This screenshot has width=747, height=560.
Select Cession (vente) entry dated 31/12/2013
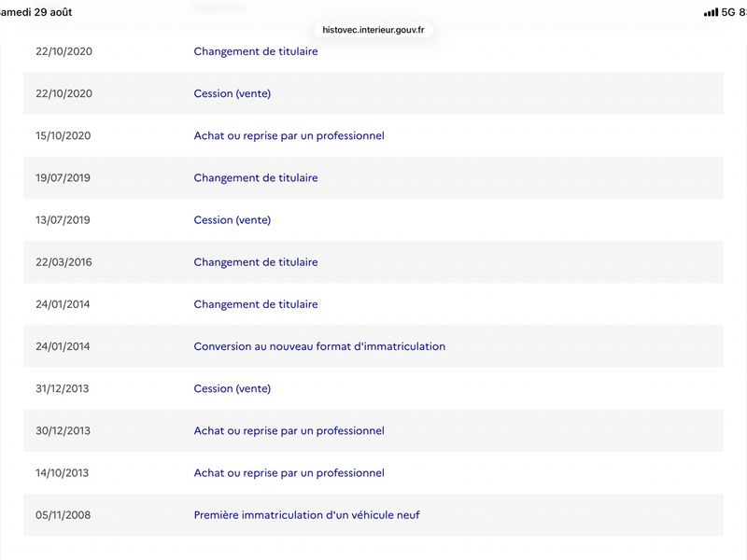[232, 388]
